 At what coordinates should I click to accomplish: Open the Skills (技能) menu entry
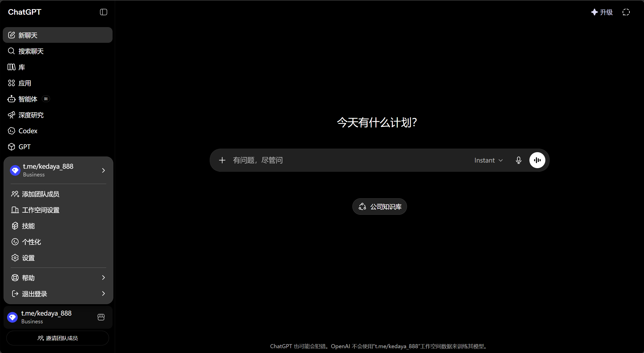58,226
